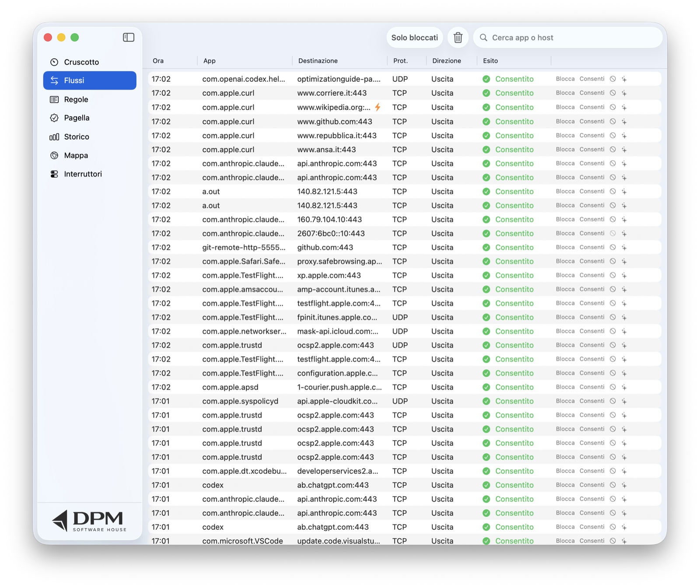Open Interruttori in the sidebar

coord(90,174)
